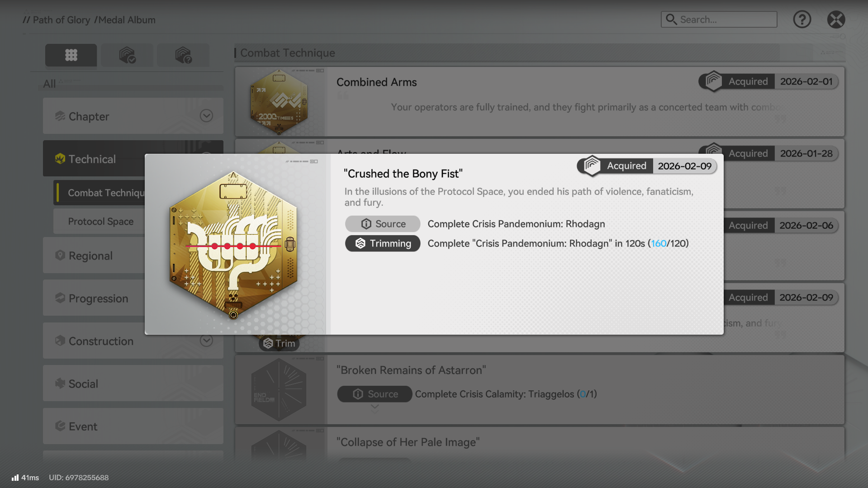Click the Medal Album search field
The width and height of the screenshot is (868, 488).
[719, 19]
